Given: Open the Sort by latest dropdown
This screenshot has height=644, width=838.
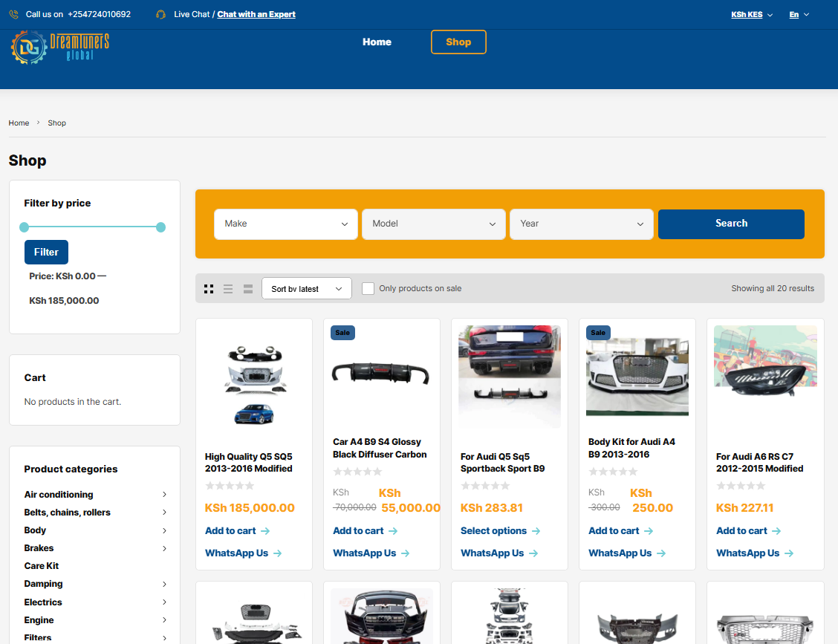Looking at the screenshot, I should (307, 289).
